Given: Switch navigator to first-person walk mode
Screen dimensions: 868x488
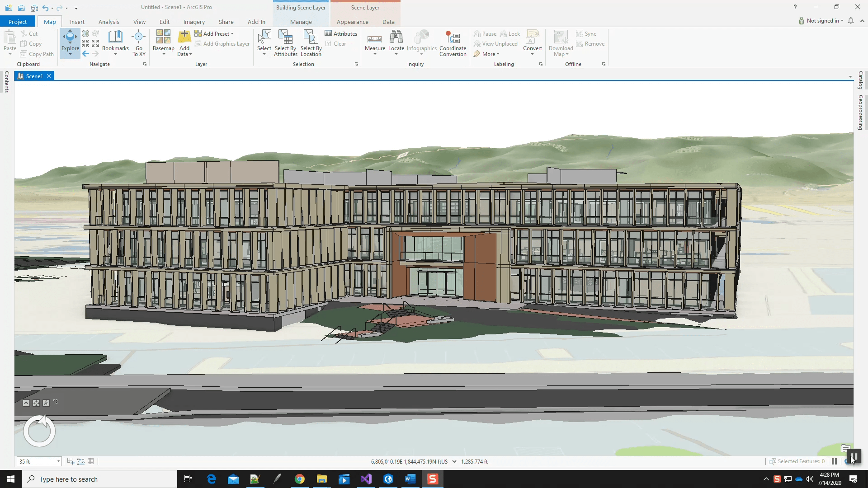Looking at the screenshot, I should coord(46,403).
